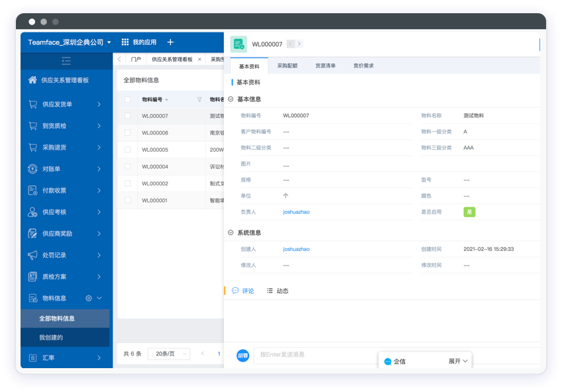562x392 pixels.
Task: Check the row checkbox for WL000006
Action: [x=128, y=133]
